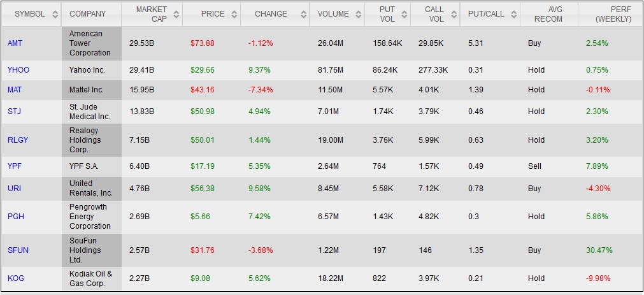
Task: Click the 9.58% change for United Rentals
Action: click(259, 189)
